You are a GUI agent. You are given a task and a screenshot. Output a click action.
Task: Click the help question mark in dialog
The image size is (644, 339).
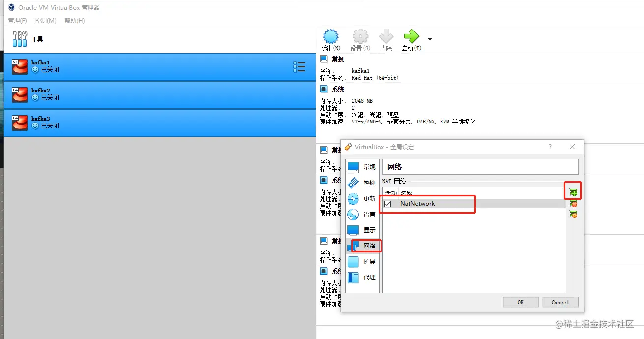click(550, 147)
